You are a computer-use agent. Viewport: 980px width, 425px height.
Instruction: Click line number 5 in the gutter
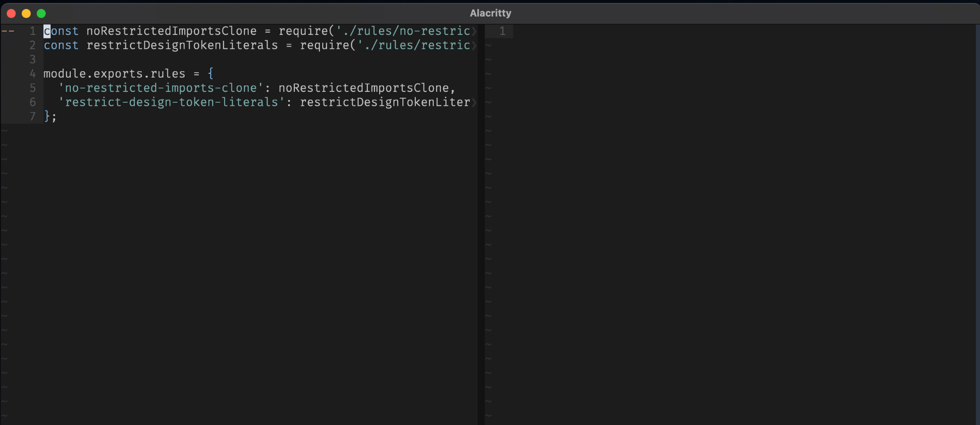pos(32,88)
